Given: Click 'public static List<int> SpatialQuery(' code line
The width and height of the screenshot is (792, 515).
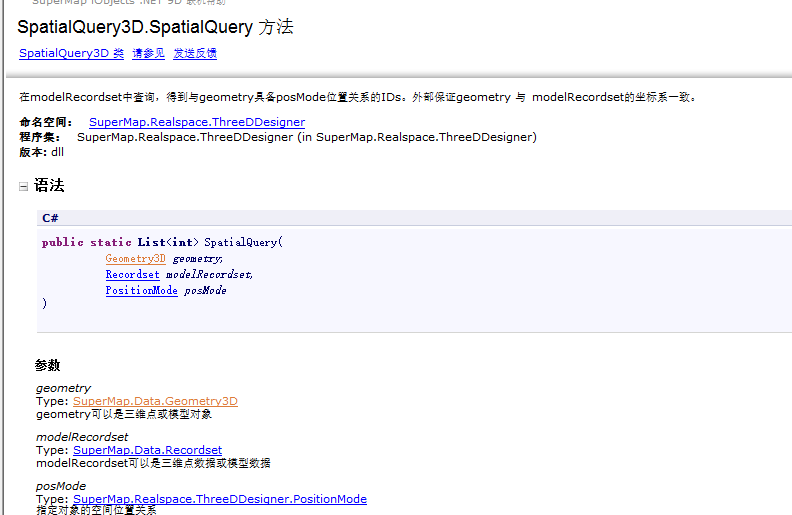Looking at the screenshot, I should point(162,242).
